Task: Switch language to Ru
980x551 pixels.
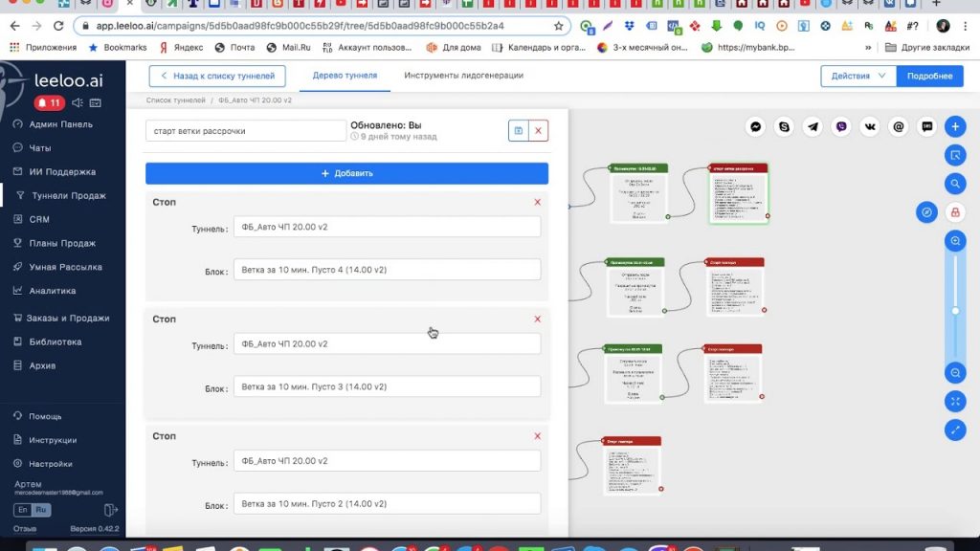Action: click(40, 510)
